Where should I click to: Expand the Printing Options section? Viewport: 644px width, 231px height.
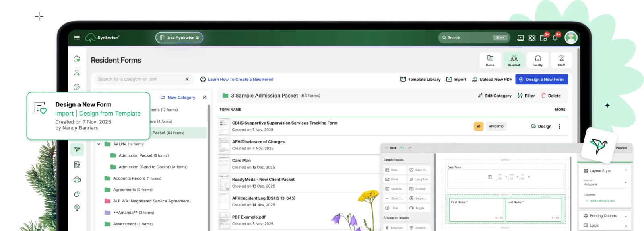click(605, 216)
